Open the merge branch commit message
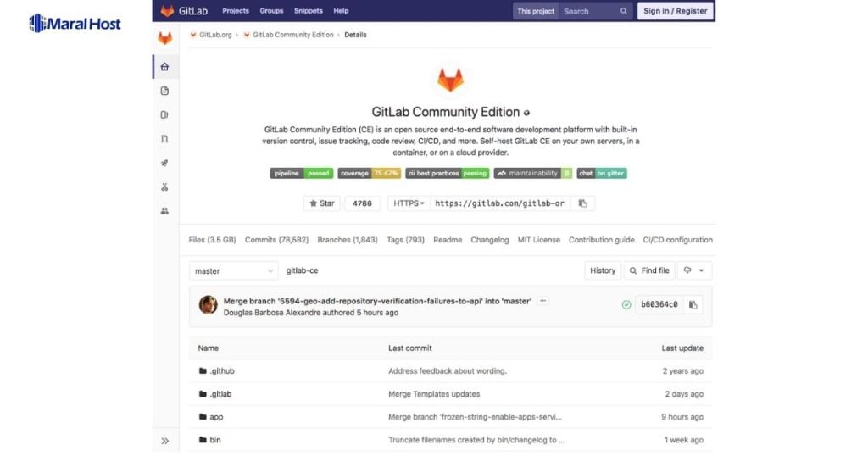The height and width of the screenshot is (456, 868). 377,301
